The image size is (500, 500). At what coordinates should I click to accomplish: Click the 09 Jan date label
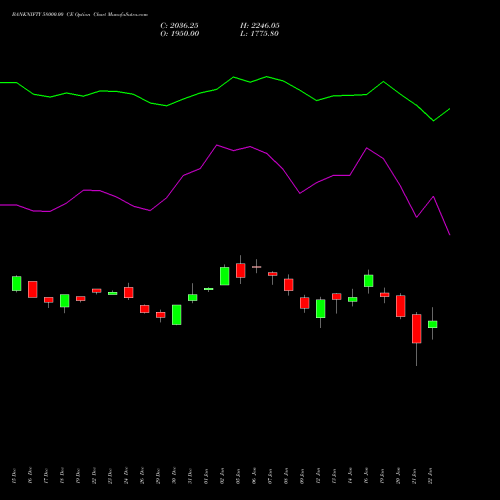(x=302, y=476)
